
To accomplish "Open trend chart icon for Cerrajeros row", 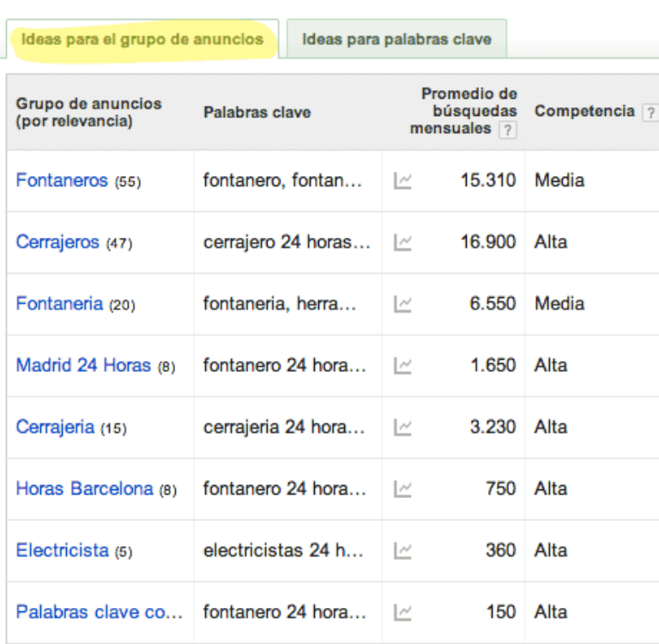I will point(402,242).
